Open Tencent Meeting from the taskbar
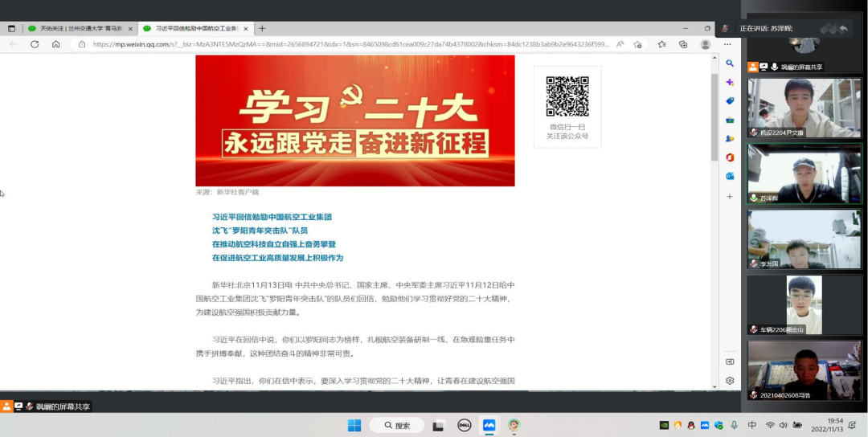This screenshot has width=868, height=437. pyautogui.click(x=489, y=425)
